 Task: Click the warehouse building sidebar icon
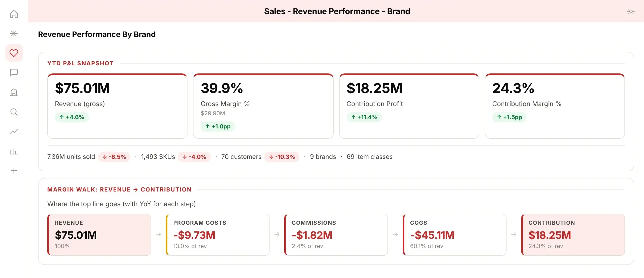pos(14,92)
